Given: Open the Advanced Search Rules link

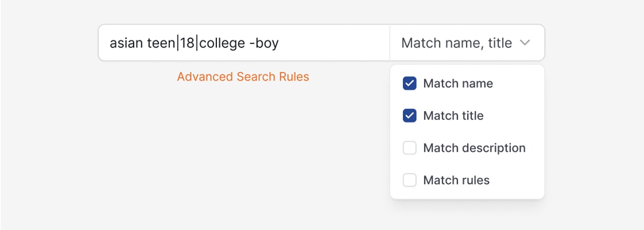Looking at the screenshot, I should 243,77.
